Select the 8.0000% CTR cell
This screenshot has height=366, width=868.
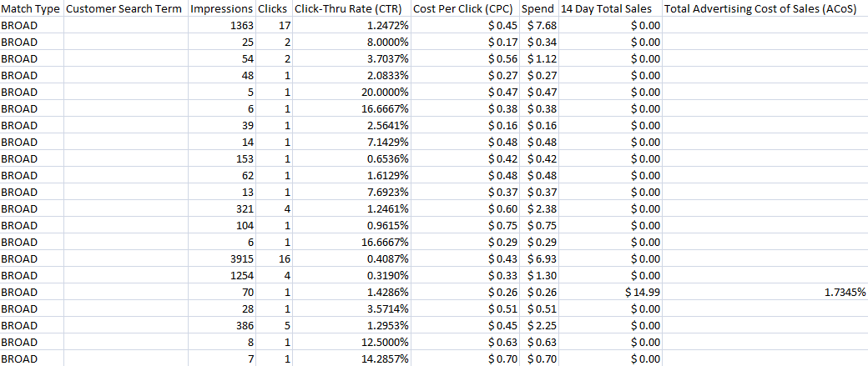pyautogui.click(x=351, y=42)
